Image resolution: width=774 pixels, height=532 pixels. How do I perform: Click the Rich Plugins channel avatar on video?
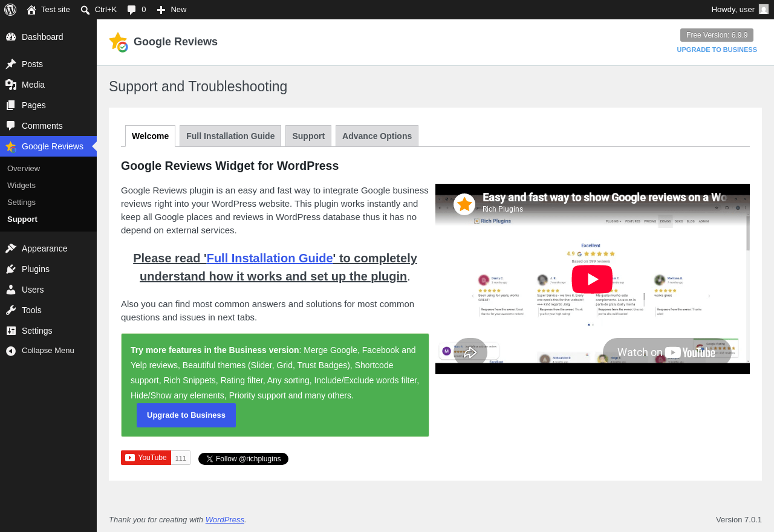[x=464, y=204]
